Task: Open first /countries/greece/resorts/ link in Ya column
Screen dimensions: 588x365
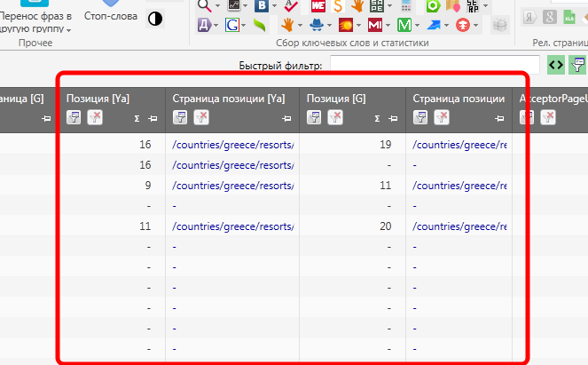Action: (x=232, y=145)
